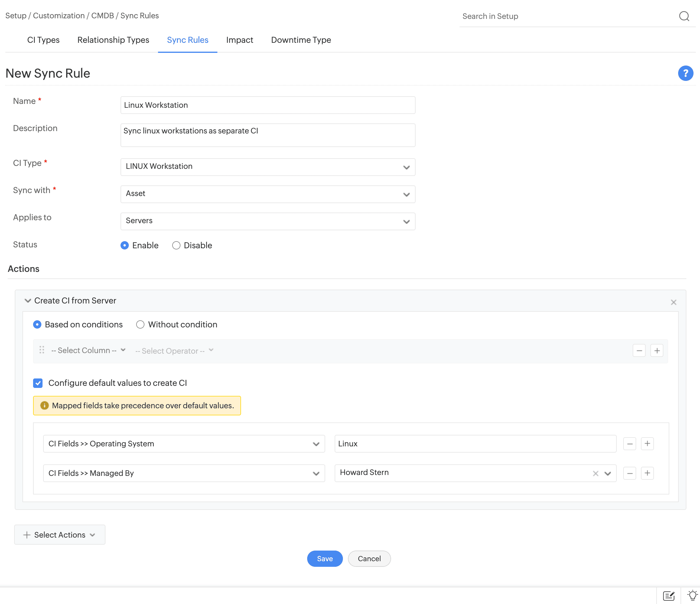Click the search magnifier icon in Setup
The image size is (700, 604).
[684, 16]
